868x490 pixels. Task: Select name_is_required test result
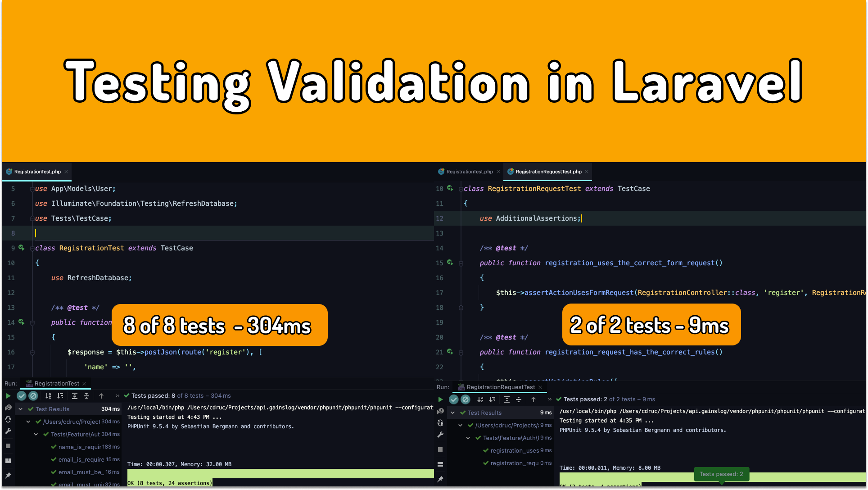(79, 447)
